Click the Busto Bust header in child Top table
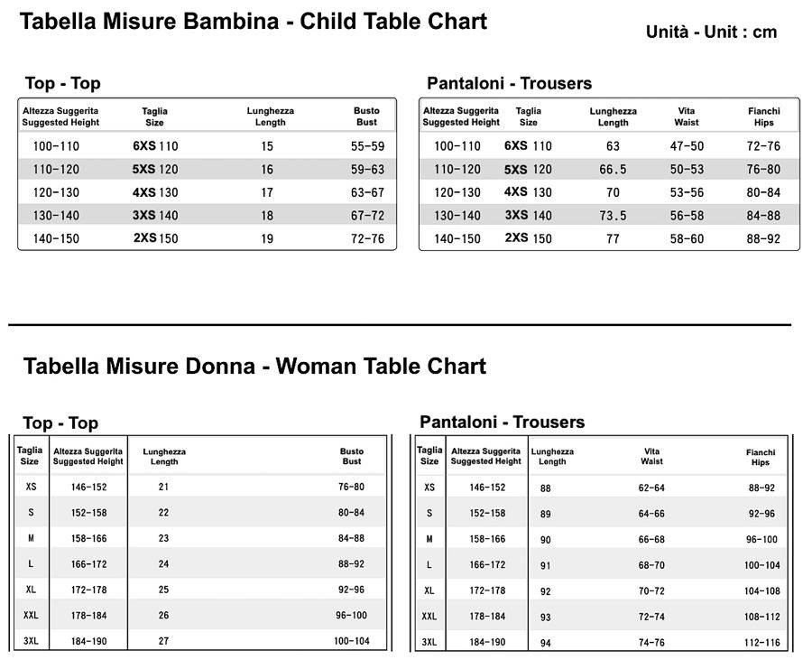812x669 pixels. click(x=366, y=116)
